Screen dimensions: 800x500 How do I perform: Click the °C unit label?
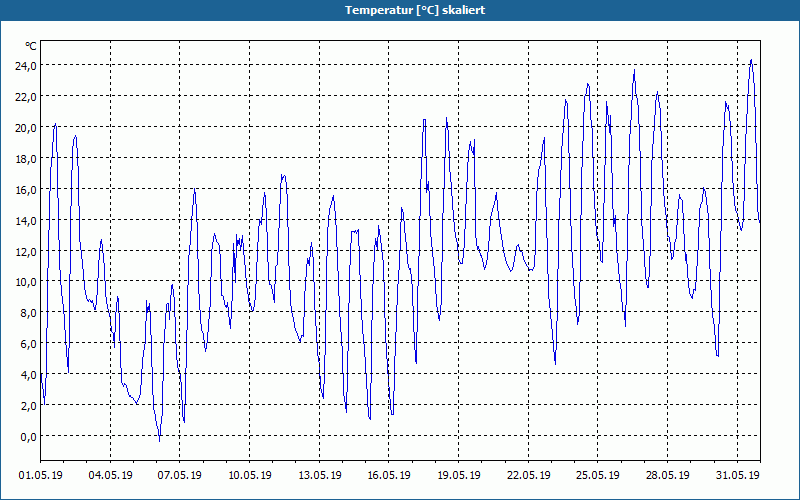tap(31, 46)
